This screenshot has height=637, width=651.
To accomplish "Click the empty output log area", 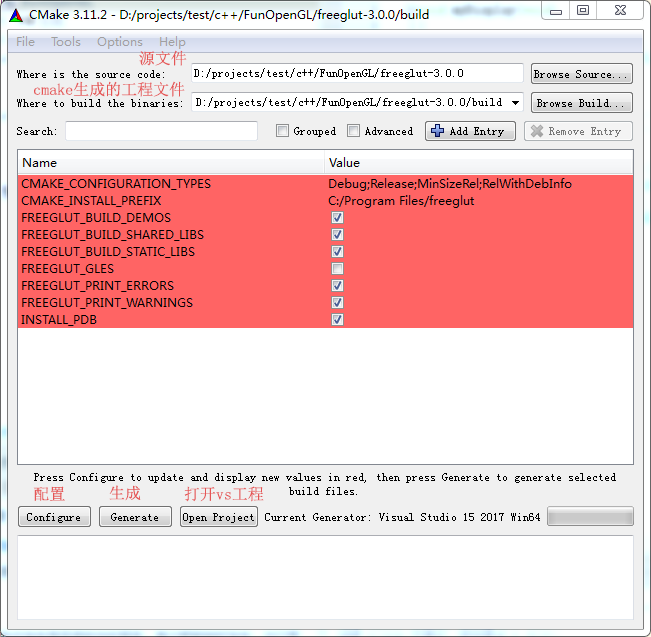I will (x=326, y=578).
